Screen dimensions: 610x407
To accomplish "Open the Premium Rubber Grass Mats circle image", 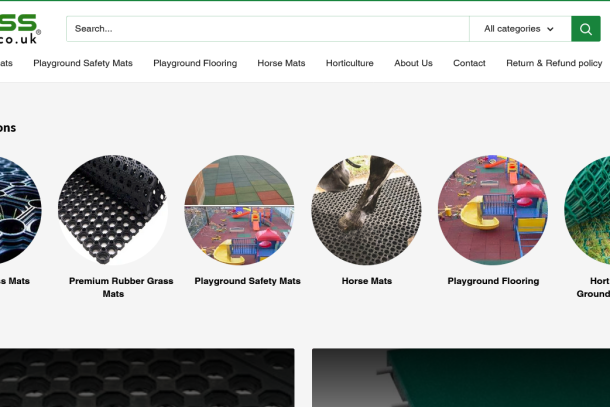I will coord(113,210).
